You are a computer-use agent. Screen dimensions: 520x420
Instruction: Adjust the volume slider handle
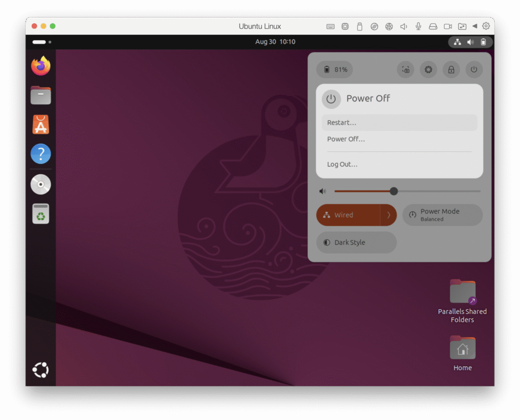pyautogui.click(x=394, y=191)
